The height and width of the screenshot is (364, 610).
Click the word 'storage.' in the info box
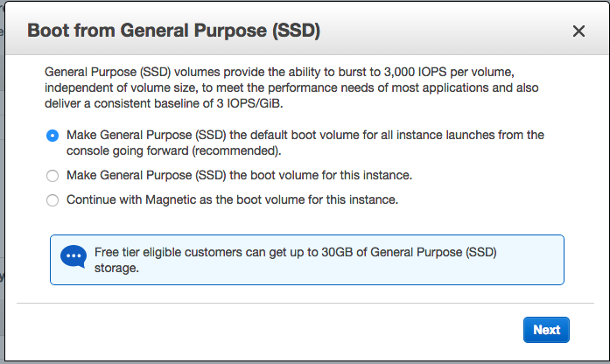(116, 268)
